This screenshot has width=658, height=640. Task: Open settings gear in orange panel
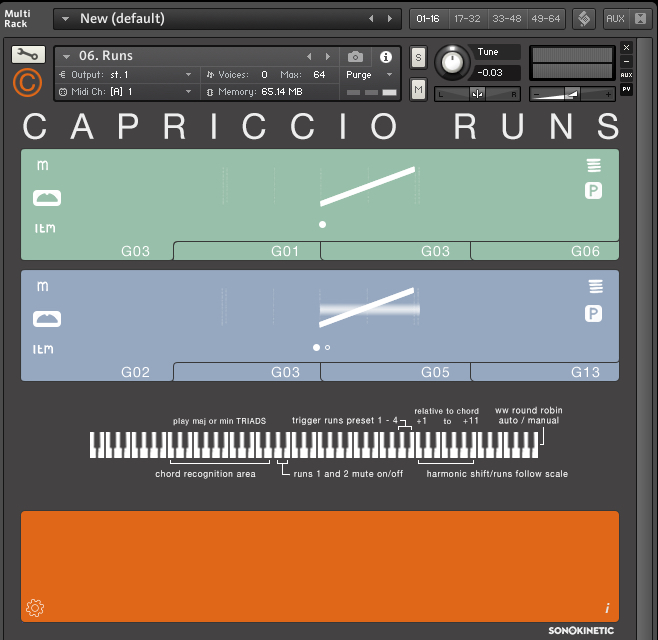click(35, 608)
